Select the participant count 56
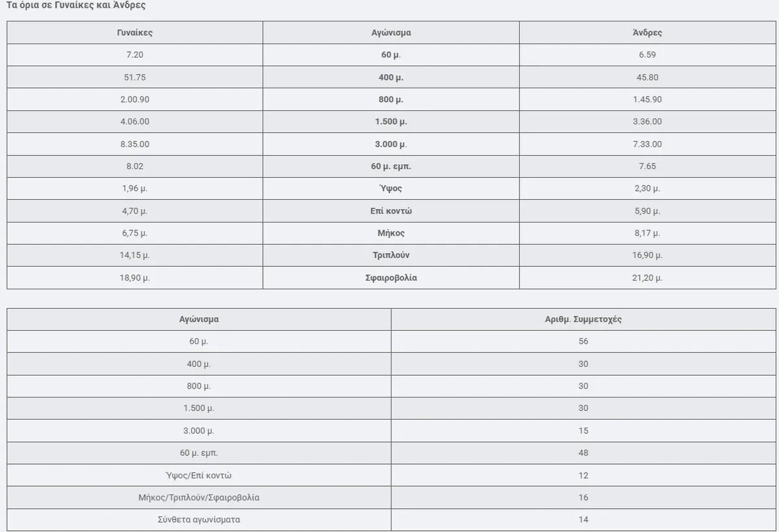The image size is (779, 532). click(583, 341)
